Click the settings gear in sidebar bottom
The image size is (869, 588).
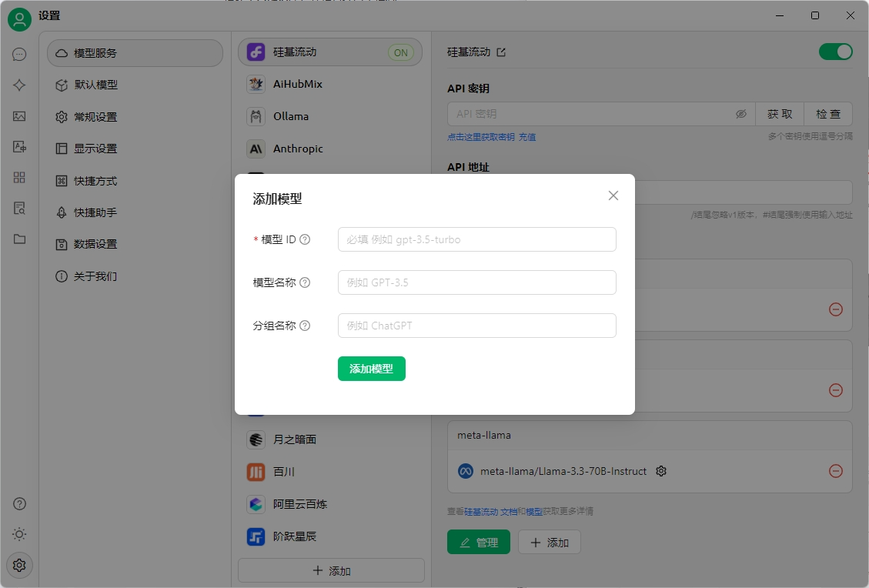[x=19, y=565]
